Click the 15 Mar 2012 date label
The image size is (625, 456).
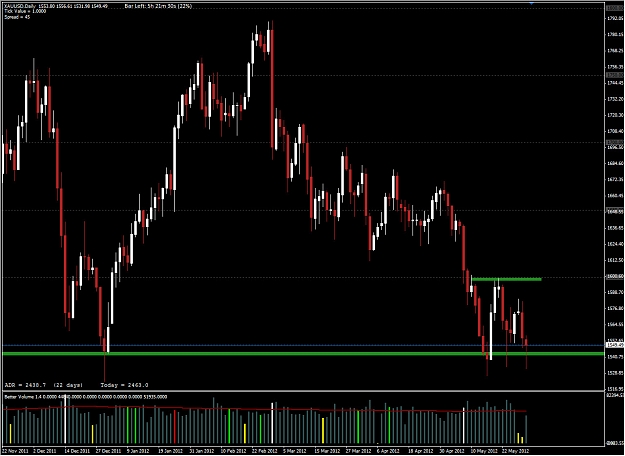click(328, 451)
